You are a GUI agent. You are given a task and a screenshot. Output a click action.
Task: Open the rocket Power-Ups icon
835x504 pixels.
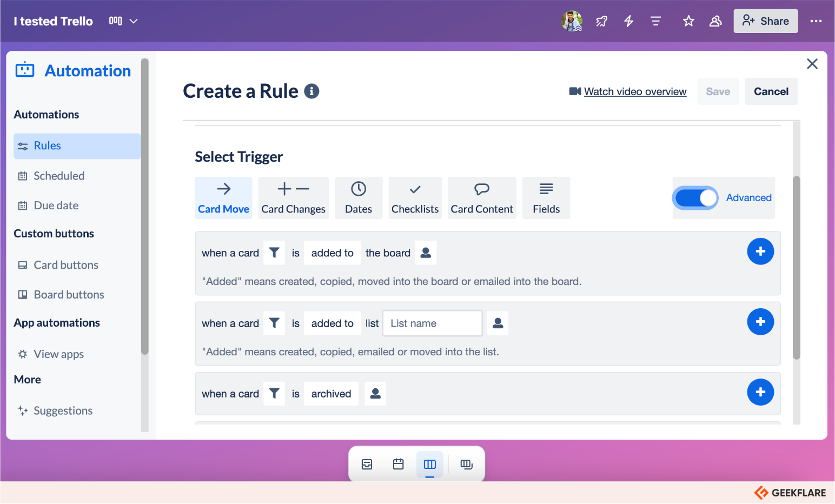pos(601,21)
